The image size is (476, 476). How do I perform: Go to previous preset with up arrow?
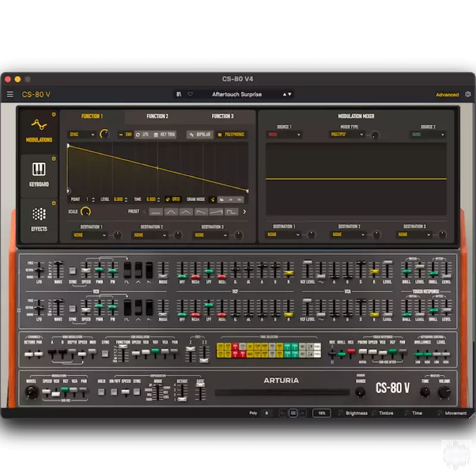(284, 95)
